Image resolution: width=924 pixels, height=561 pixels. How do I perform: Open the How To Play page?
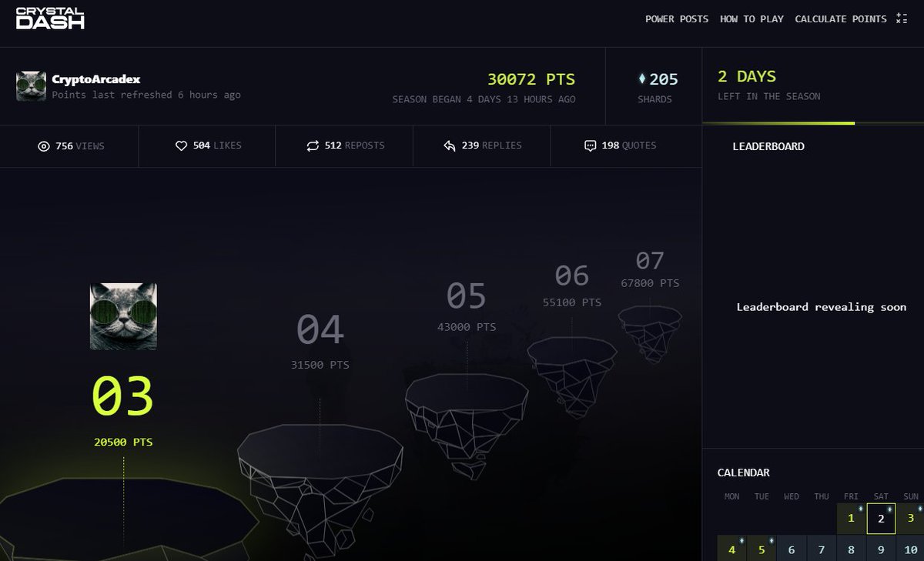click(x=752, y=19)
